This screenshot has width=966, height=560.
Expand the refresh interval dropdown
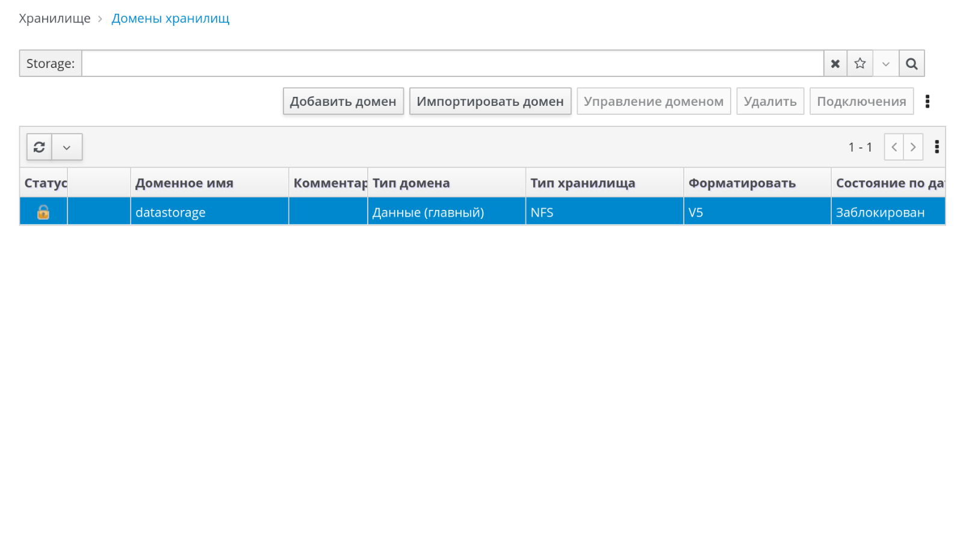(x=67, y=147)
